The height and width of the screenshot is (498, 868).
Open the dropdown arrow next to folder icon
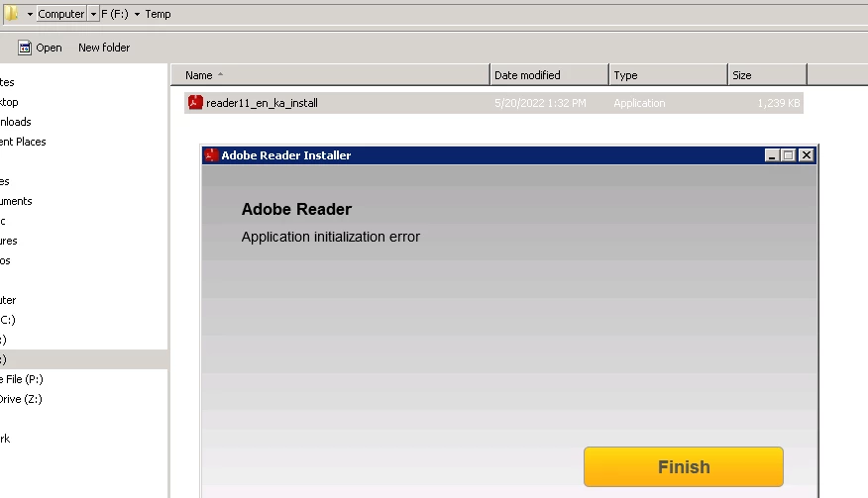(30, 15)
